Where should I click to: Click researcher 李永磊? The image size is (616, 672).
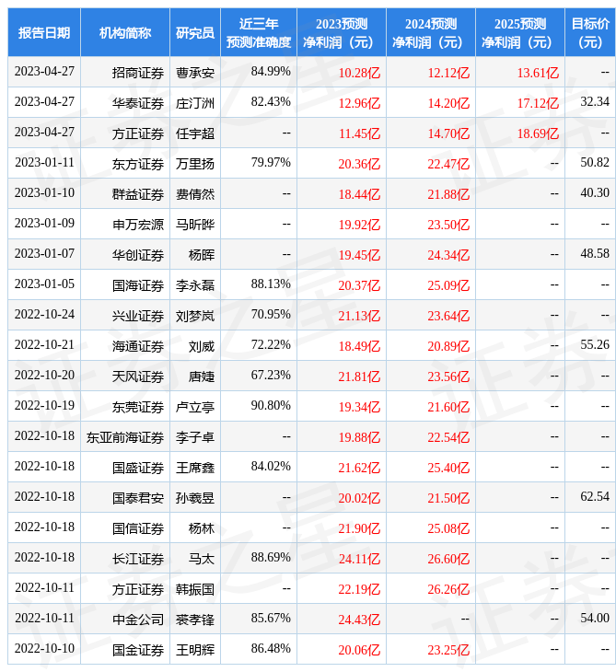click(195, 285)
